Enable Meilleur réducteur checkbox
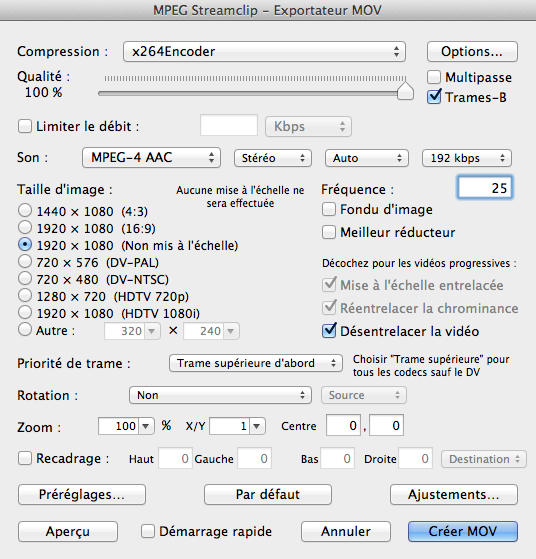Screen dimensions: 536x559 tap(328, 232)
